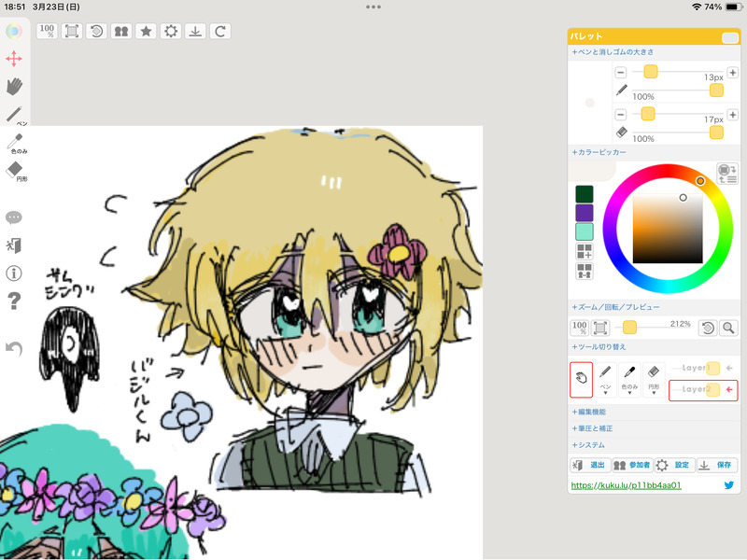This screenshot has height=560, width=747.
Task: Open settings gear in top toolbar
Action: [171, 32]
